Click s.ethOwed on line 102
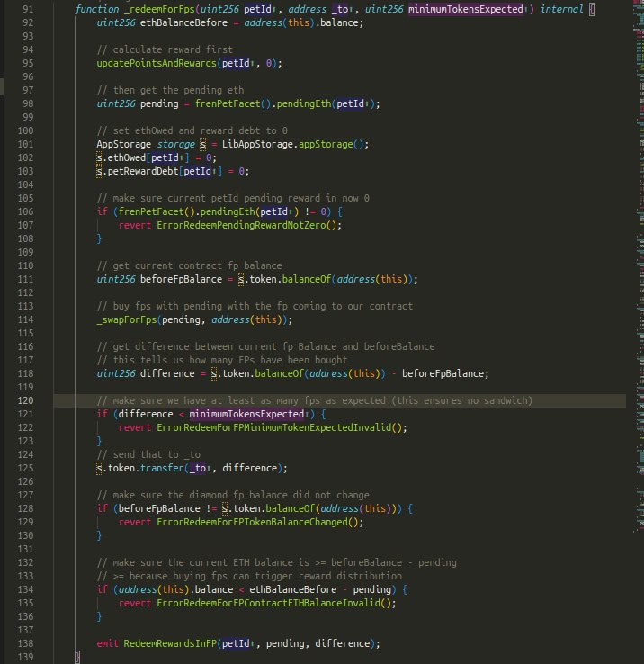 (121, 157)
